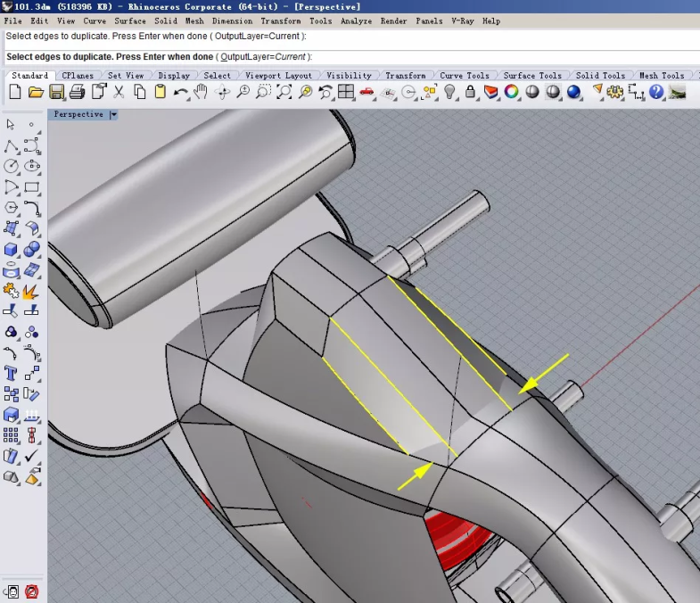Select the Polyline tool in left sidebar
Image resolution: width=700 pixels, height=603 pixels.
coord(12,145)
